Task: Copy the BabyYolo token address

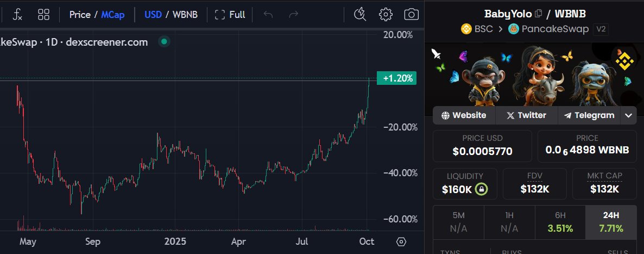Action: [539, 14]
